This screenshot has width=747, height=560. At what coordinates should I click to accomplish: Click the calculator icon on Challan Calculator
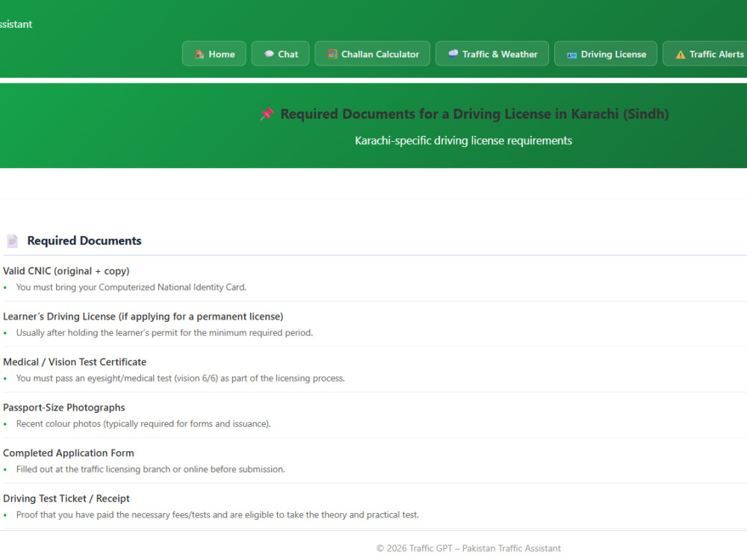(332, 55)
